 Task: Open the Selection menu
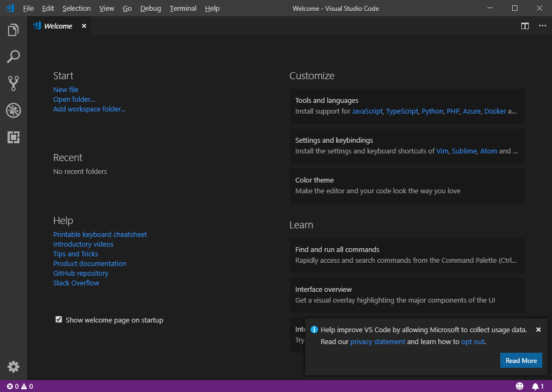point(77,9)
